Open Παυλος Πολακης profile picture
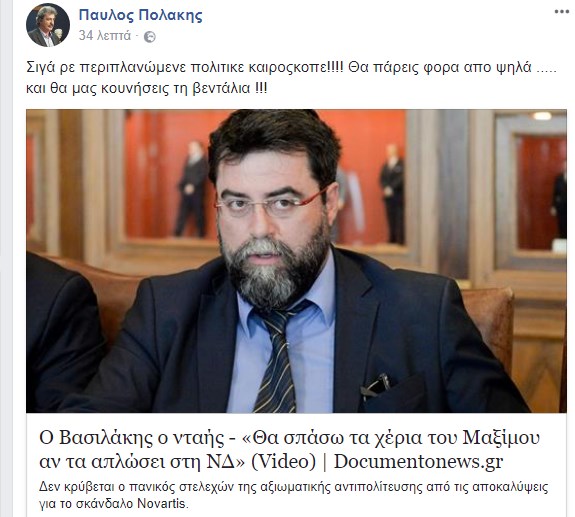The image size is (575, 517). coord(48,25)
